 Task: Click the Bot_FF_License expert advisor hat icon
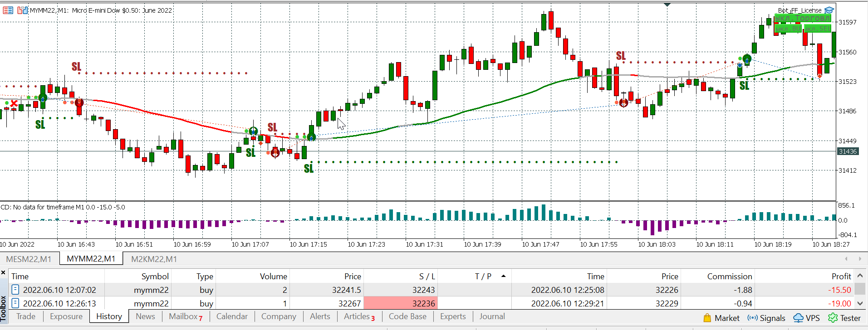point(829,10)
